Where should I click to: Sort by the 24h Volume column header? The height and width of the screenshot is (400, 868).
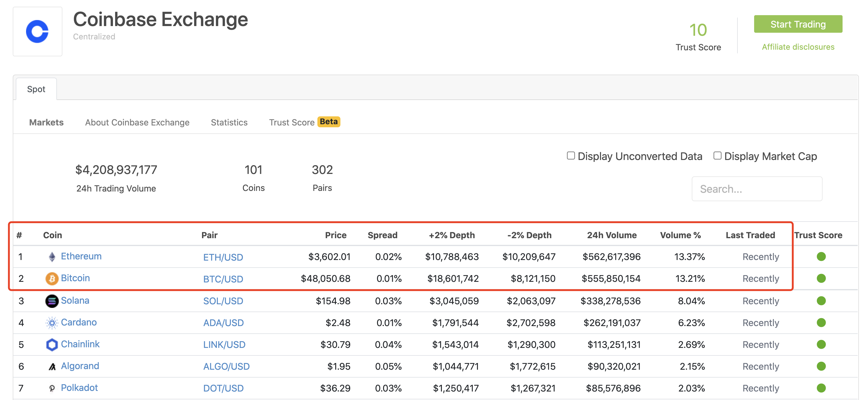point(612,235)
